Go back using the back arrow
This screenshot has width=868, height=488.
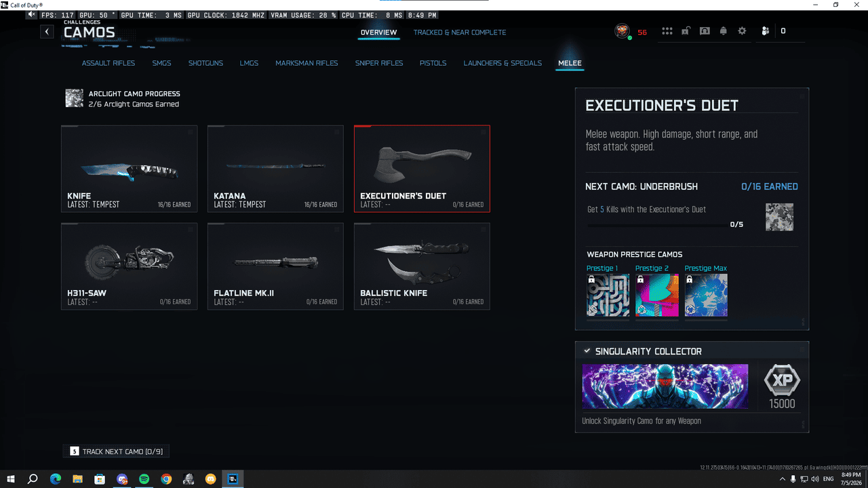click(x=47, y=32)
